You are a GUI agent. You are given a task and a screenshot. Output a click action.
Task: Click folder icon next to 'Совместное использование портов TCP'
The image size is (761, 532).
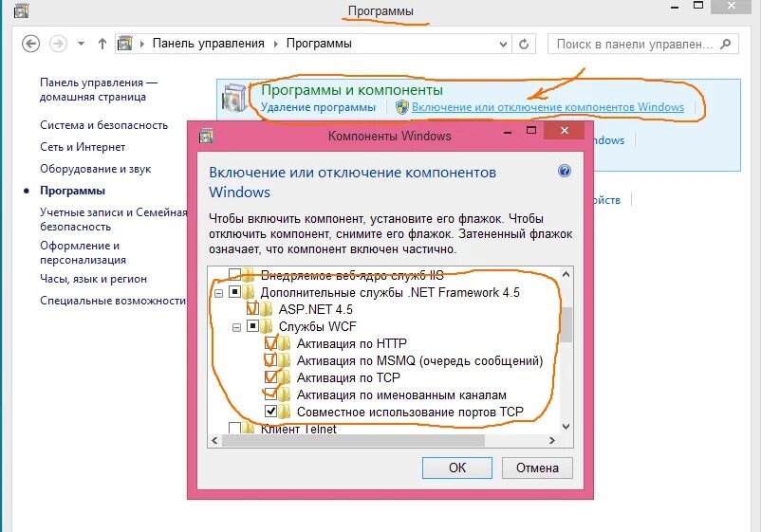(284, 412)
